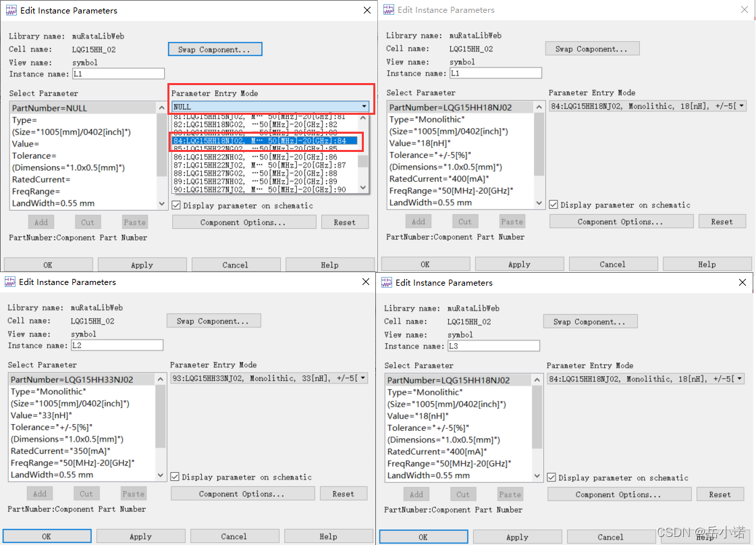Click Apply in the PartNumber=NULL dialog
The width and height of the screenshot is (756, 545).
[x=142, y=265]
